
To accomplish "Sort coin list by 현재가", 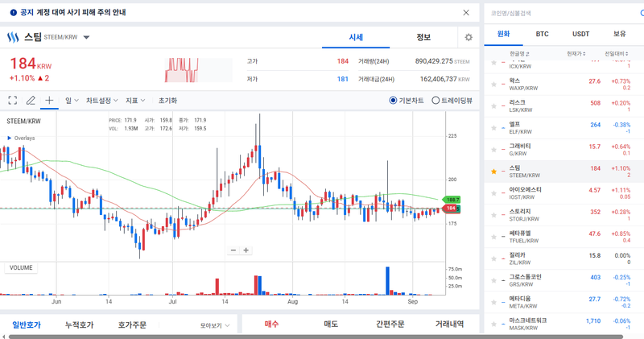I will 576,54.
